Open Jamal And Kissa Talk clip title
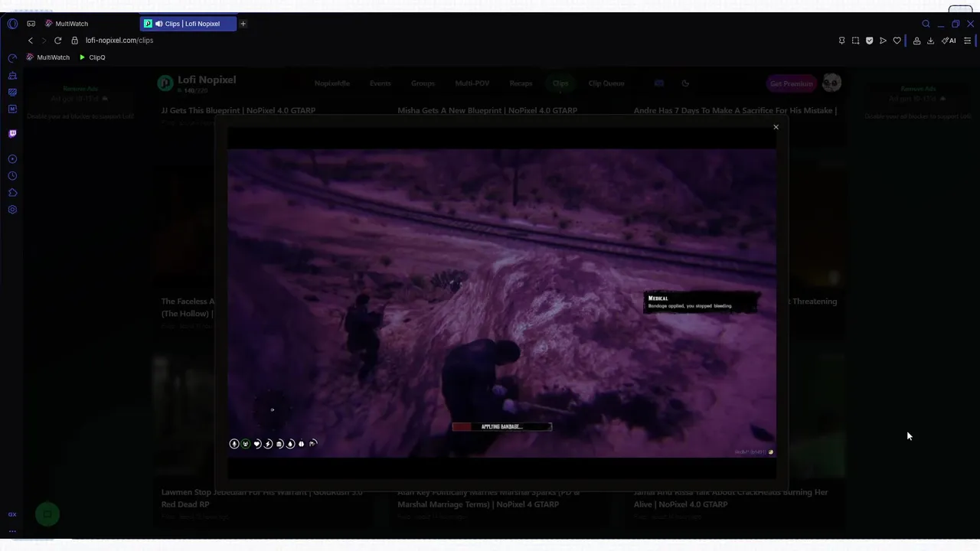The image size is (980, 551). pyautogui.click(x=730, y=497)
